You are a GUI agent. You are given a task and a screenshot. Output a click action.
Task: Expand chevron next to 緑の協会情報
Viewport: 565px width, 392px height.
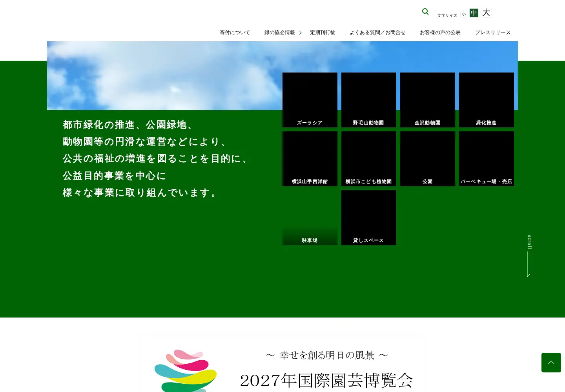pyautogui.click(x=300, y=33)
